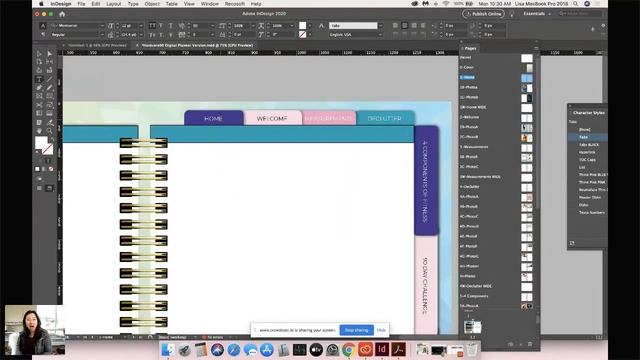
Task: Open the font size dropdown
Action: [x=141, y=25]
